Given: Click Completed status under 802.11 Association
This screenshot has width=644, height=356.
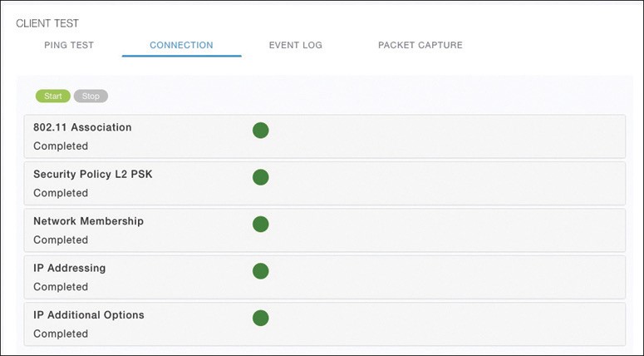Looking at the screenshot, I should [61, 146].
